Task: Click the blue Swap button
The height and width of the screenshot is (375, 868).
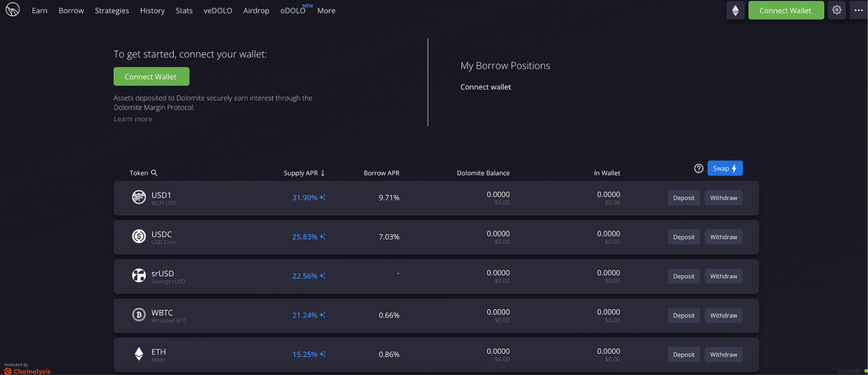Action: point(725,169)
